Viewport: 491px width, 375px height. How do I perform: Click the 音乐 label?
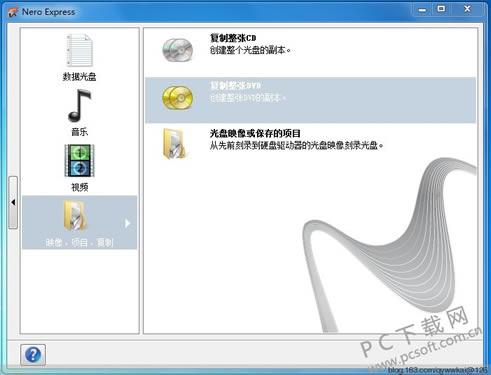point(79,132)
